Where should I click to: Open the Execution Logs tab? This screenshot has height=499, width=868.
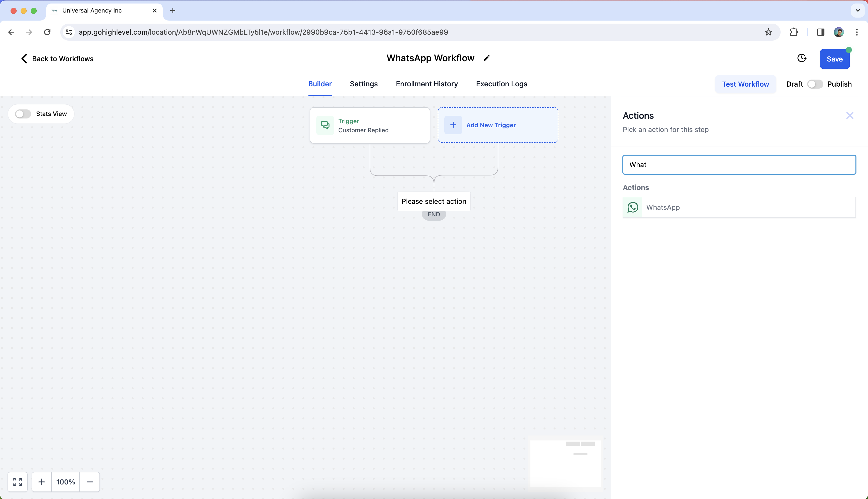pyautogui.click(x=501, y=84)
